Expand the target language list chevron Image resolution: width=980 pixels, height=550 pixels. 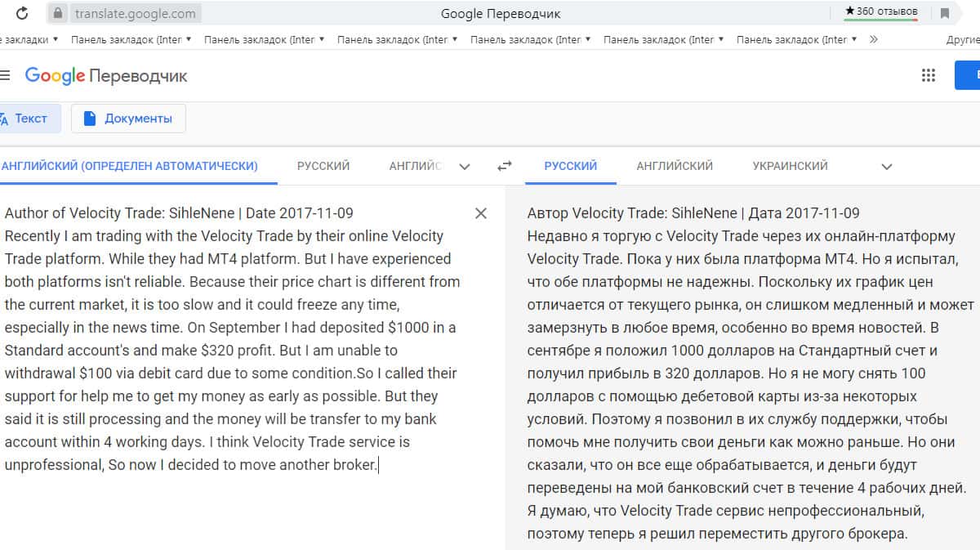[887, 167]
